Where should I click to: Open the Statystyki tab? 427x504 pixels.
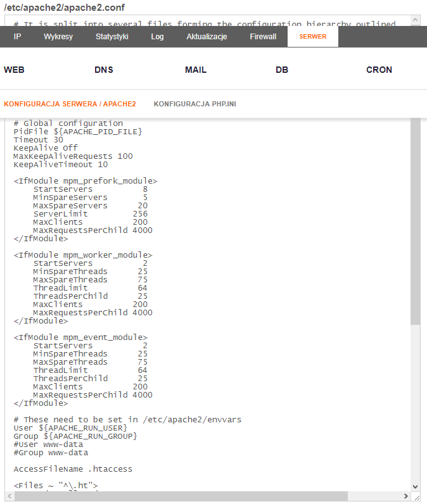pyautogui.click(x=112, y=37)
